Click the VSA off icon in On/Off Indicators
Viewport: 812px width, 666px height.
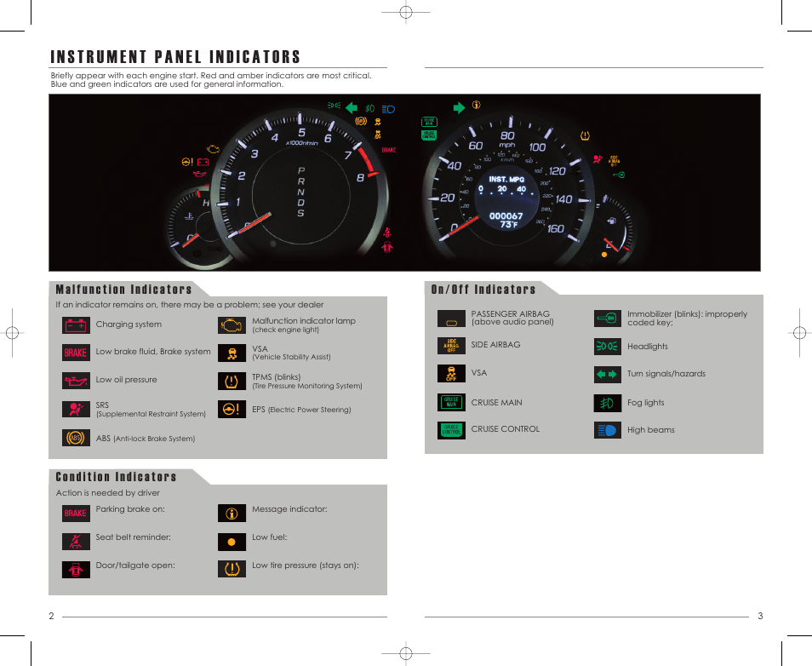click(451, 374)
